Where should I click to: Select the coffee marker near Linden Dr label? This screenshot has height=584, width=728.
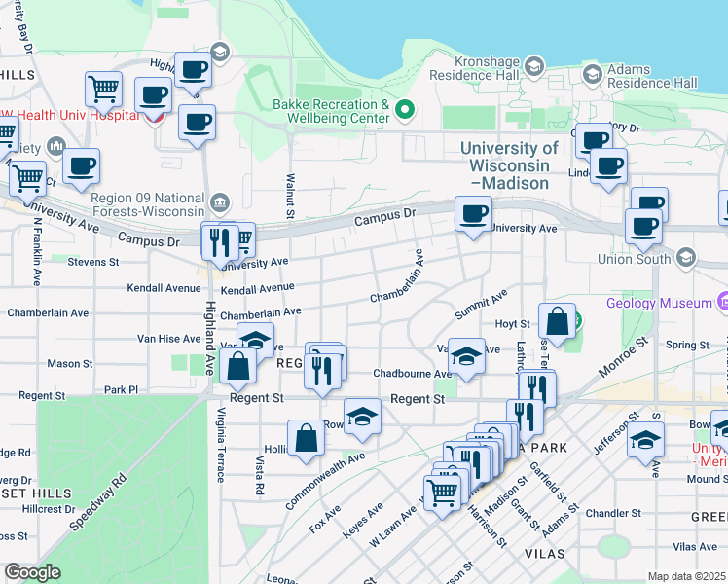pyautogui.click(x=608, y=165)
